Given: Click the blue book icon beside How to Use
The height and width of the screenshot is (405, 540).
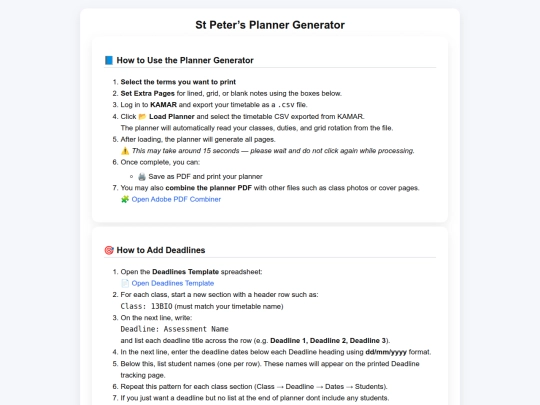Looking at the screenshot, I should 109,60.
